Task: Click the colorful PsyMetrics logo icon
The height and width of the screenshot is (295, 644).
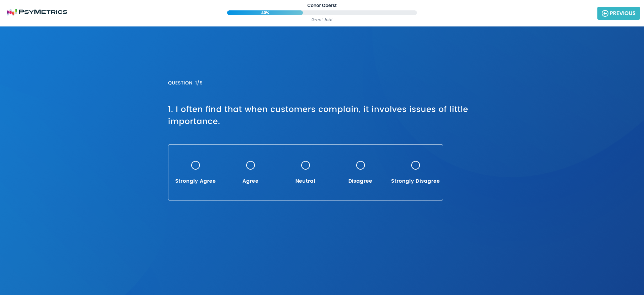Action: (12, 12)
